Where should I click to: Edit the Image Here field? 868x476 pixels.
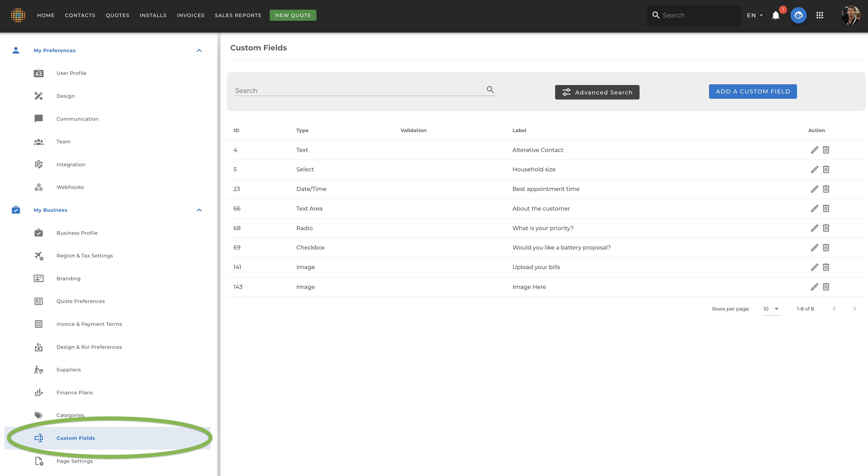pos(814,287)
